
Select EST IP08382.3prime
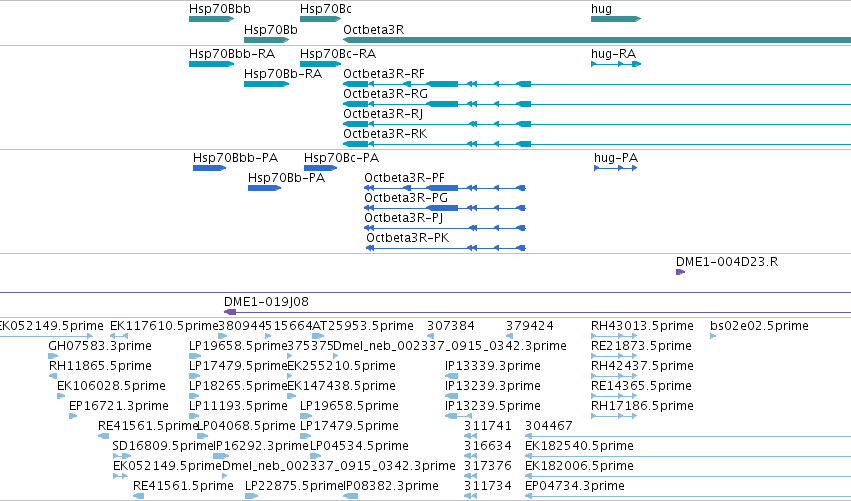click(x=351, y=497)
